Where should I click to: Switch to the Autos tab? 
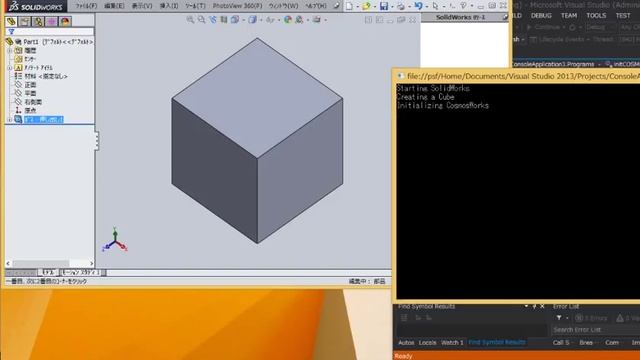coord(406,342)
